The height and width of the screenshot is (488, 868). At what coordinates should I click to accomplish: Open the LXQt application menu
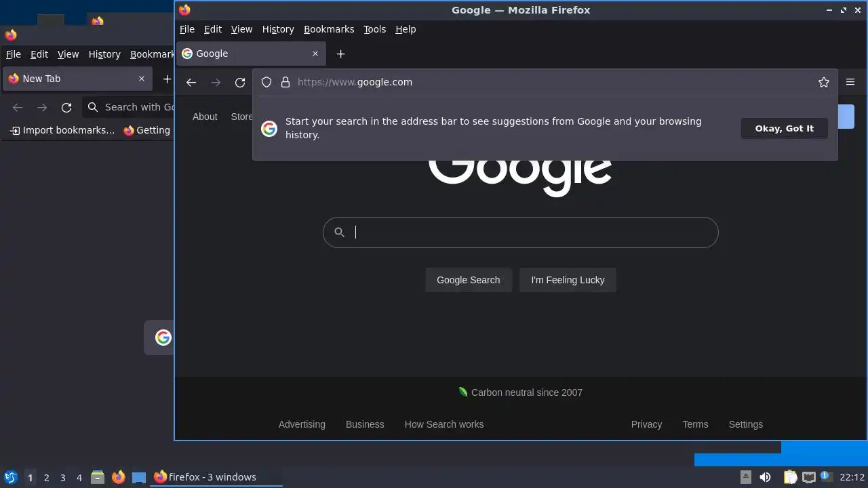tap(10, 477)
